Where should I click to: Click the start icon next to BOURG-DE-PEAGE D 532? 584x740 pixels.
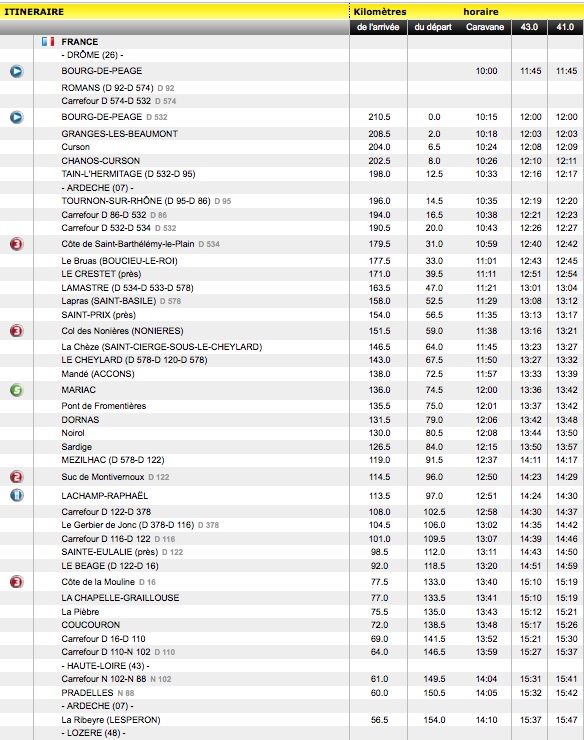tap(17, 117)
